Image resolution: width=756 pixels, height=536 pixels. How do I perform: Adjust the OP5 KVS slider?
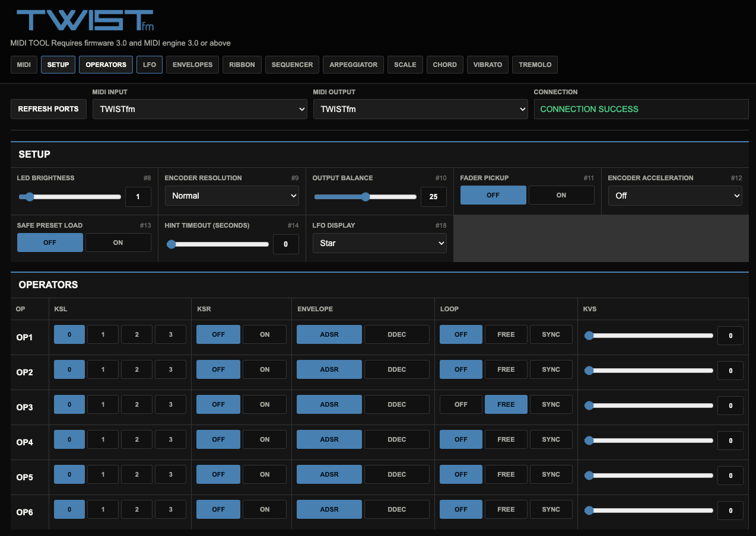(x=649, y=476)
